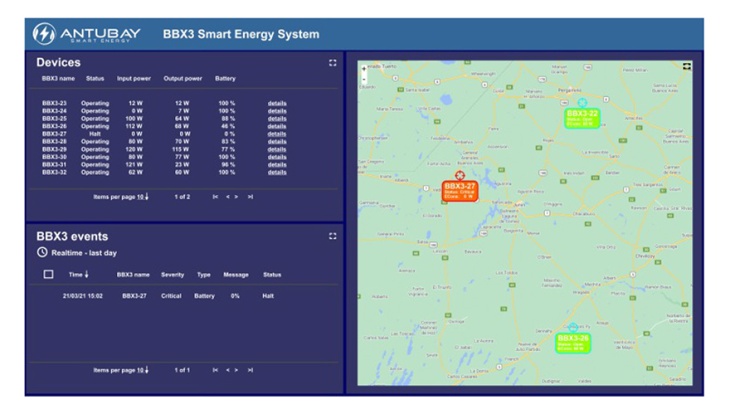
Task: Open details for BBX3-26
Action: click(277, 126)
